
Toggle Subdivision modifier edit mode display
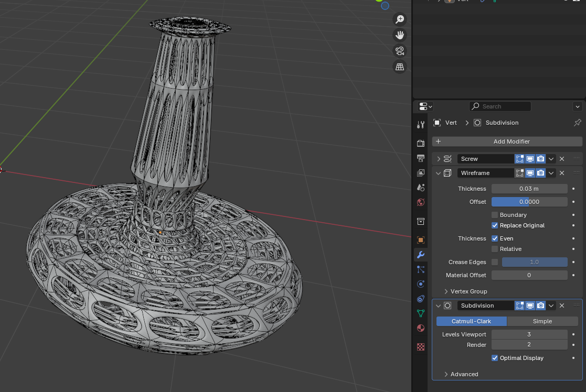pyautogui.click(x=519, y=306)
